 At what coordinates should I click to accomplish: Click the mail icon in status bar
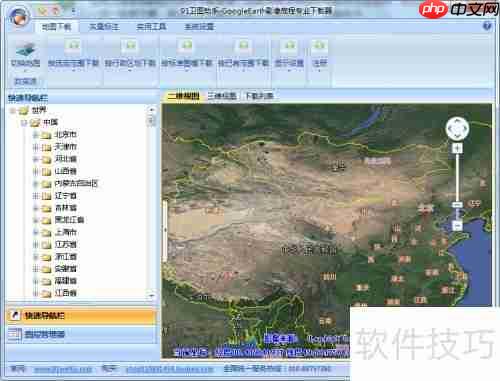110,369
